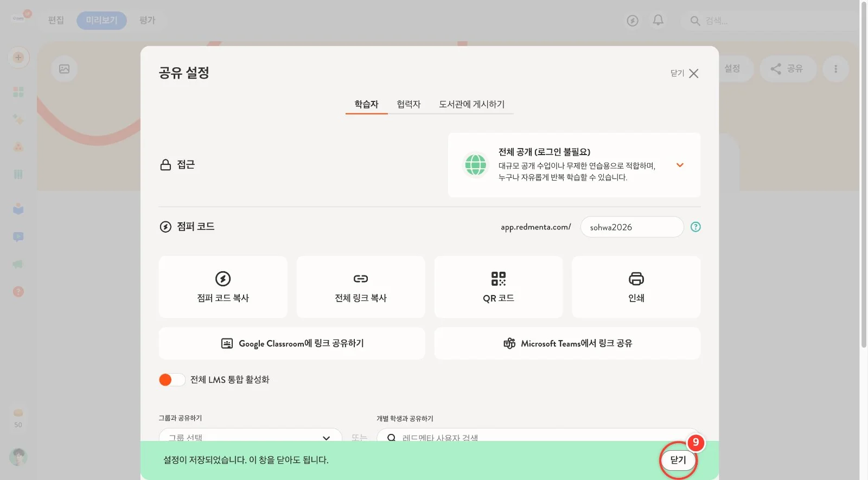Click the user avatar at sidebar bottom
The image size is (868, 480).
[x=18, y=457]
